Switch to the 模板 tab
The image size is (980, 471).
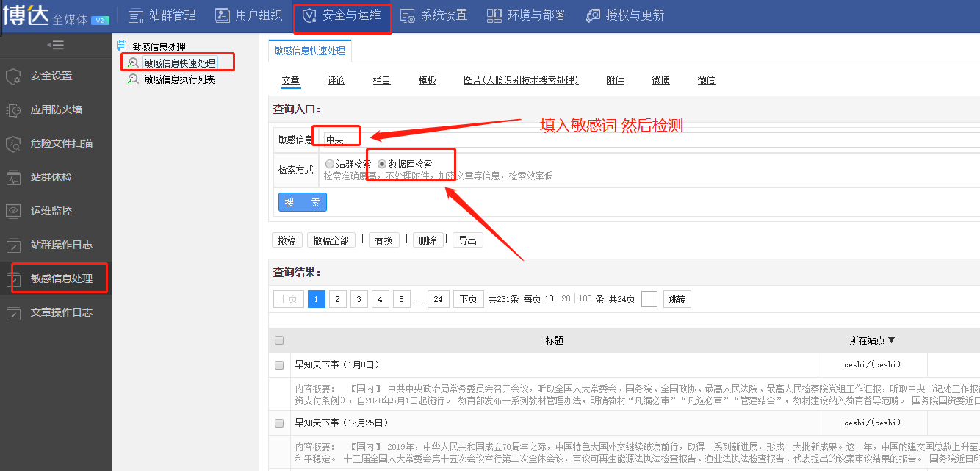coord(428,80)
